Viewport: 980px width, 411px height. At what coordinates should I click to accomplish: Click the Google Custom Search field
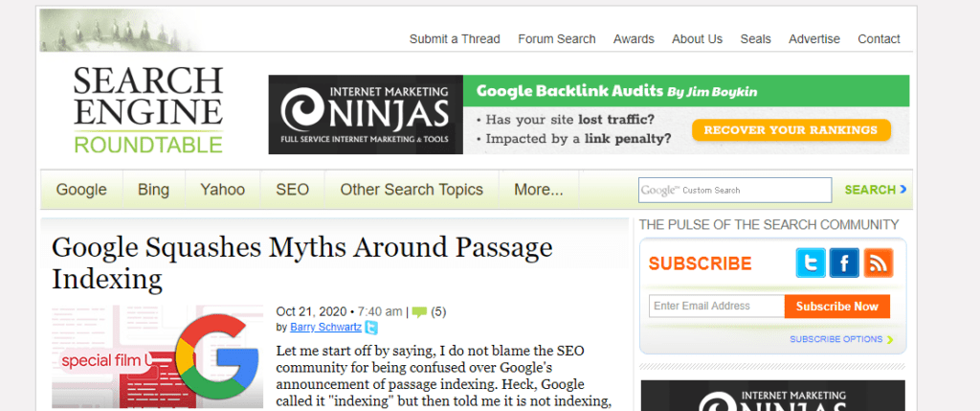pos(735,191)
